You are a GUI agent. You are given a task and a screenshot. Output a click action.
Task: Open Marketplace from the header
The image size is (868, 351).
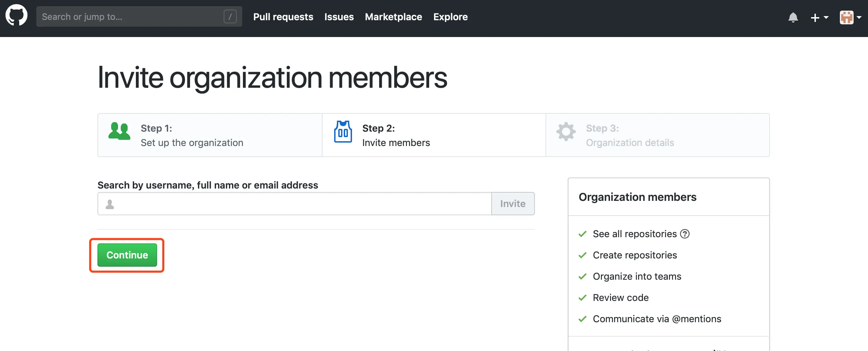coord(393,17)
